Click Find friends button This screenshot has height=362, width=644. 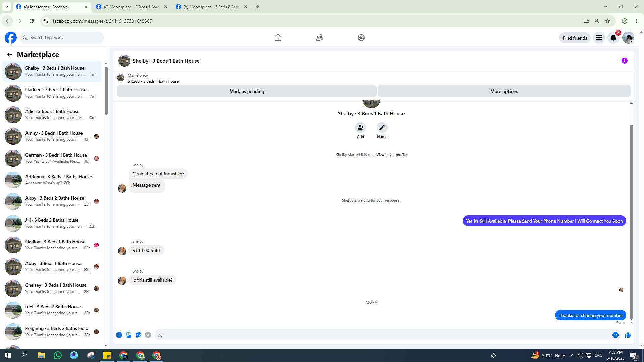pos(575,38)
